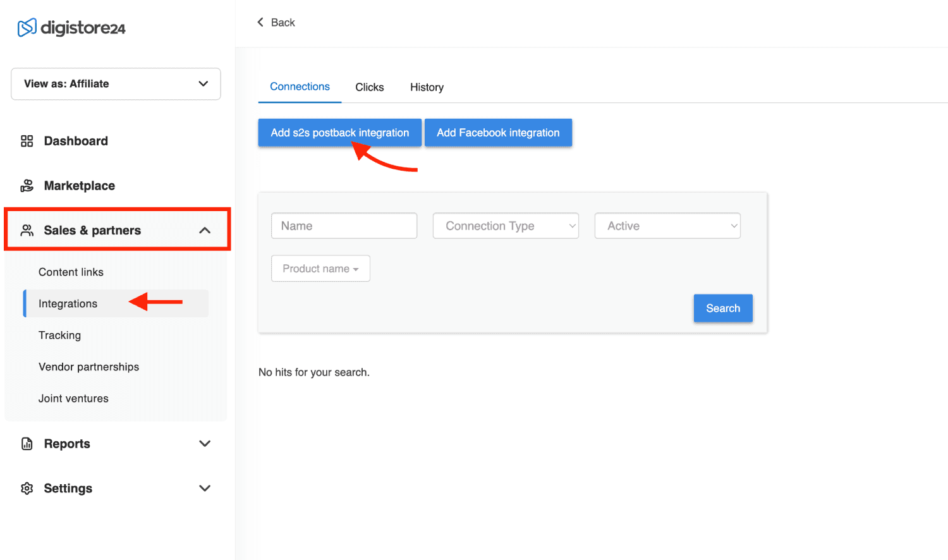The image size is (948, 560).
Task: Open Tracking in the sidebar
Action: pyautogui.click(x=59, y=335)
